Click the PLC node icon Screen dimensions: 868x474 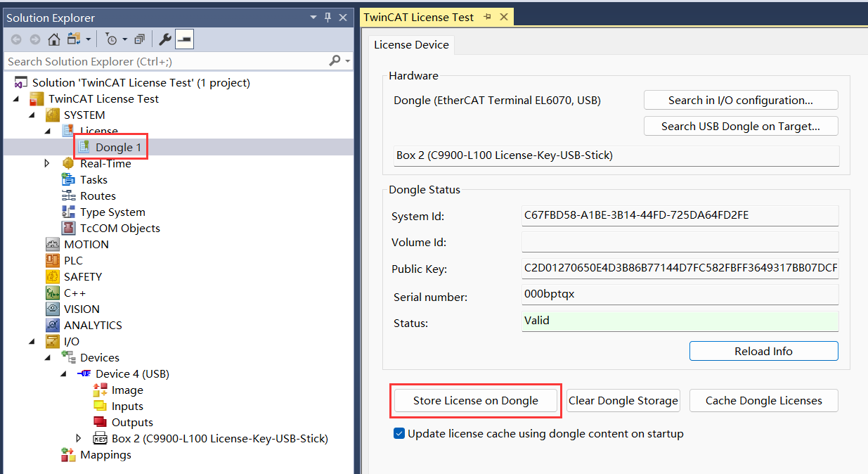coord(53,260)
